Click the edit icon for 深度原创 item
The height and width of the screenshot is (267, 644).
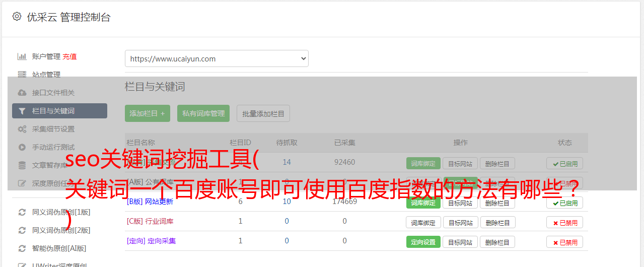pos(22,183)
